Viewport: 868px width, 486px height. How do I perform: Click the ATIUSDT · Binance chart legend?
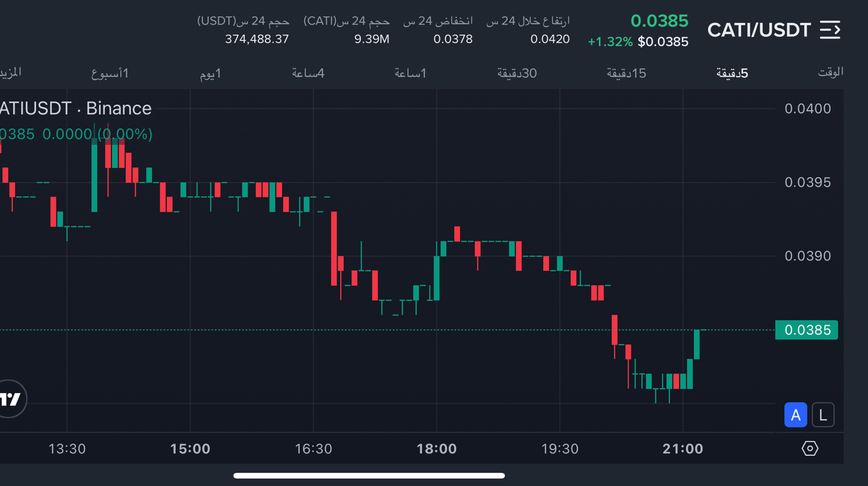click(x=76, y=108)
